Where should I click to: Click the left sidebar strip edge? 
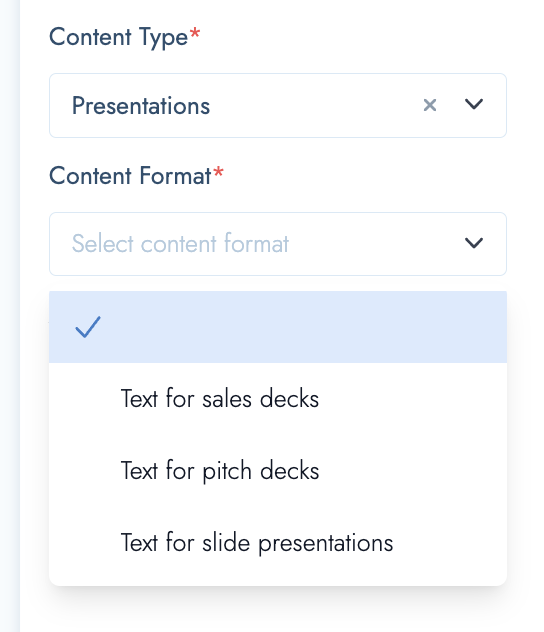[x=10, y=316]
